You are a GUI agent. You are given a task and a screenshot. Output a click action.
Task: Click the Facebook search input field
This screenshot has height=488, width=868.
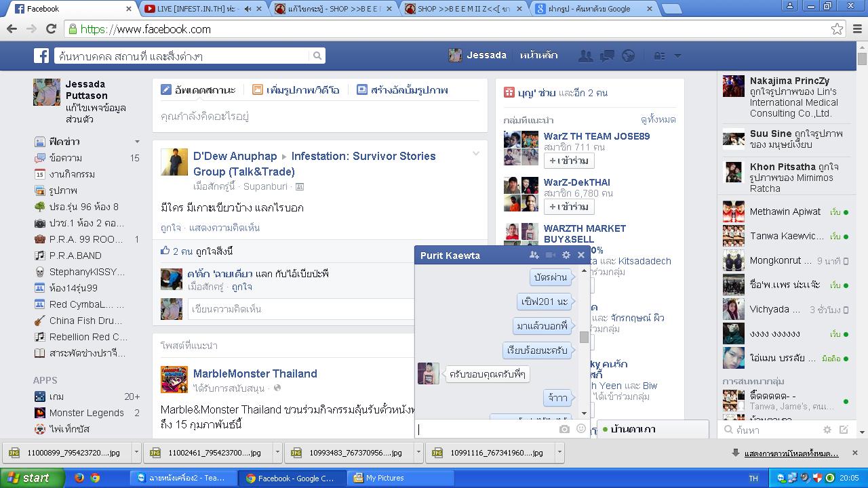tap(181, 56)
